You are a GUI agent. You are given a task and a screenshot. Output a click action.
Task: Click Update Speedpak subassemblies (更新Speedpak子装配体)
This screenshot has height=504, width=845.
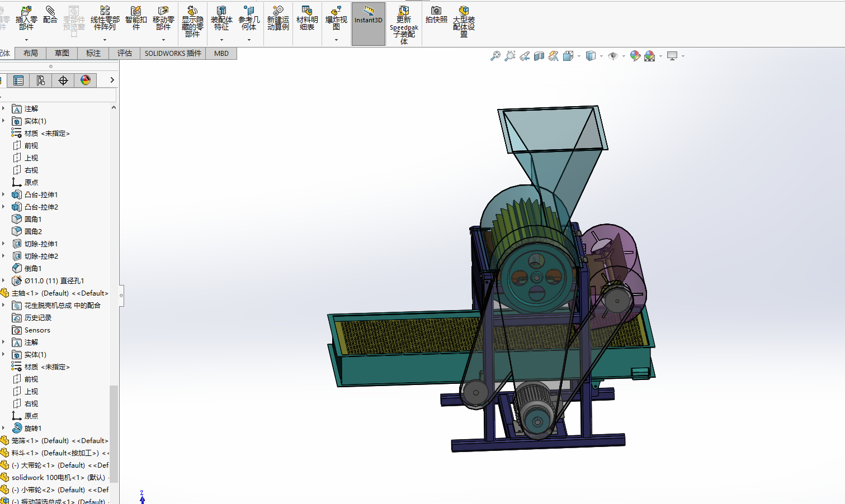coord(404,25)
